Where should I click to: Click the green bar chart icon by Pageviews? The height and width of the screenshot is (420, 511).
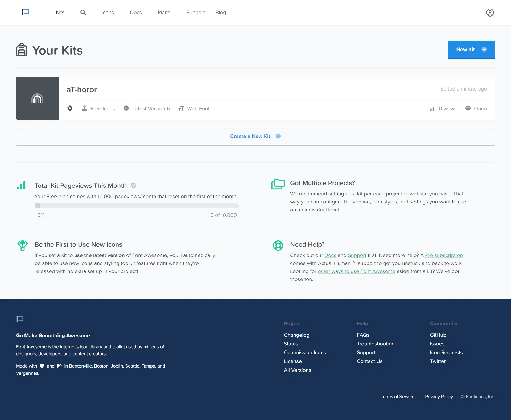pyautogui.click(x=21, y=185)
